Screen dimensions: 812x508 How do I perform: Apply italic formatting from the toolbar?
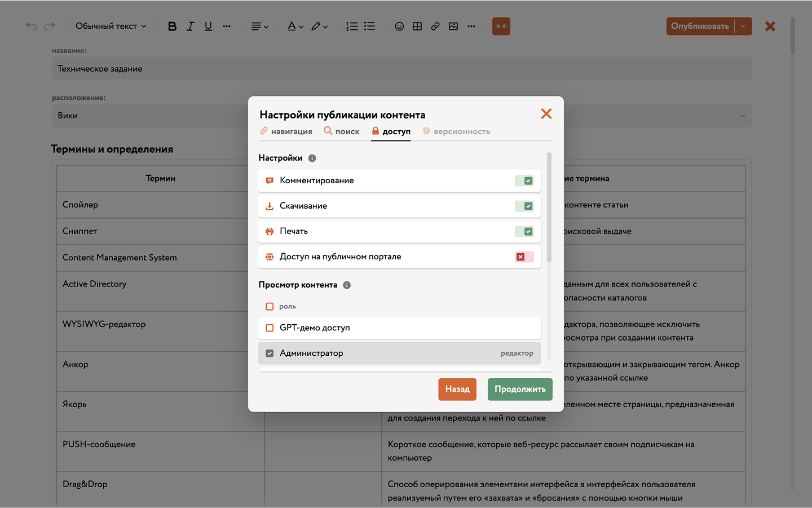(x=191, y=26)
